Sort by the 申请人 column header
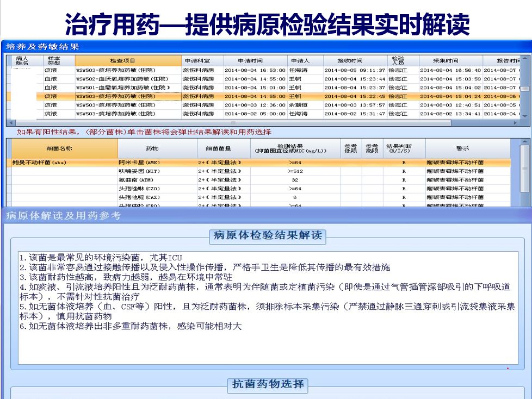Viewport: 532px width, 399px height. [x=305, y=61]
